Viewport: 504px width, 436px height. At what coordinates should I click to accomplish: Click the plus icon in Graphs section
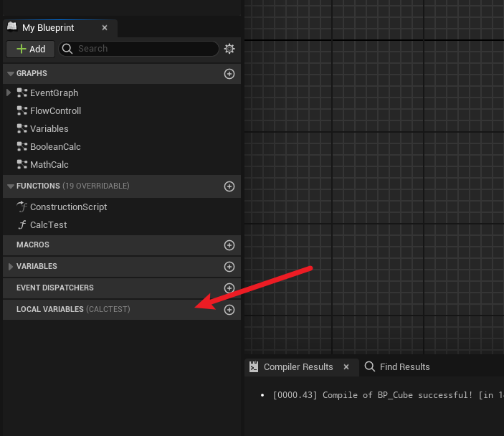[229, 74]
